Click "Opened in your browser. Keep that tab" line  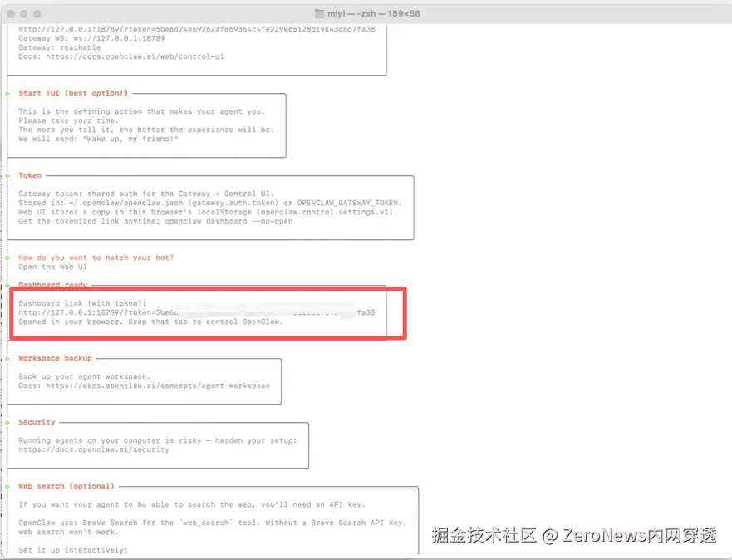[150, 322]
